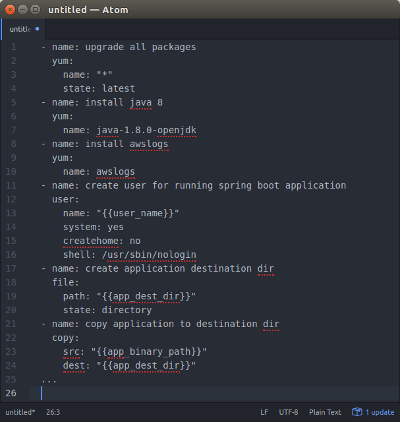Open the LF line ending selector
The image size is (400, 422).
coord(264,412)
